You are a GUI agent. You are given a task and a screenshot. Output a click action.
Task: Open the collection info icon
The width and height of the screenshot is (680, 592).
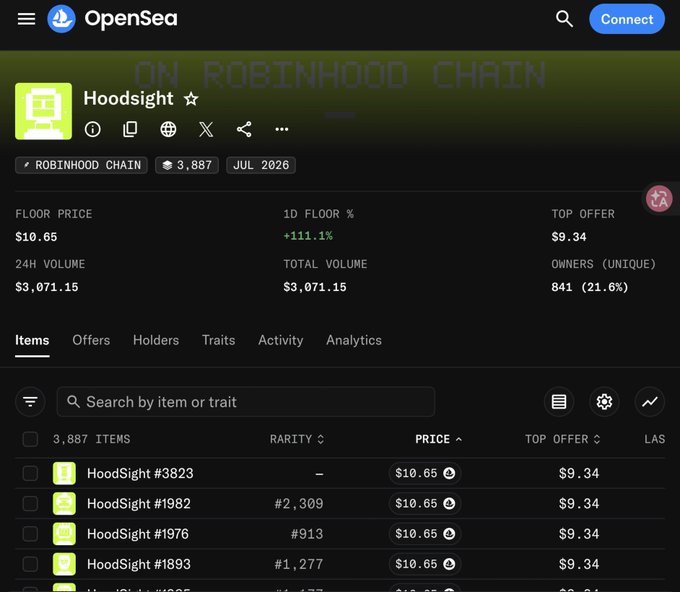[92, 129]
